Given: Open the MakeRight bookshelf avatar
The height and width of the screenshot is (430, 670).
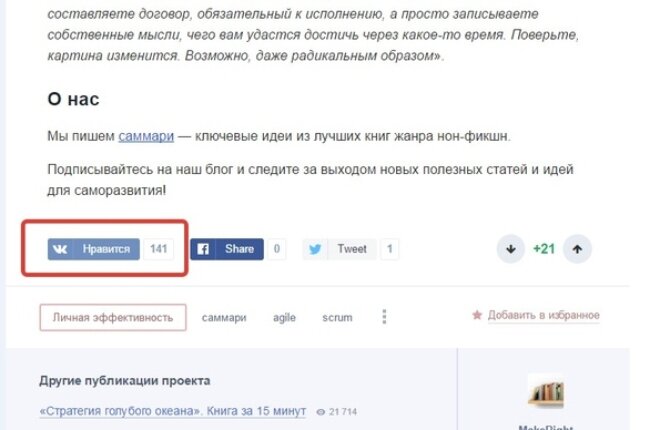Looking at the screenshot, I should (546, 391).
